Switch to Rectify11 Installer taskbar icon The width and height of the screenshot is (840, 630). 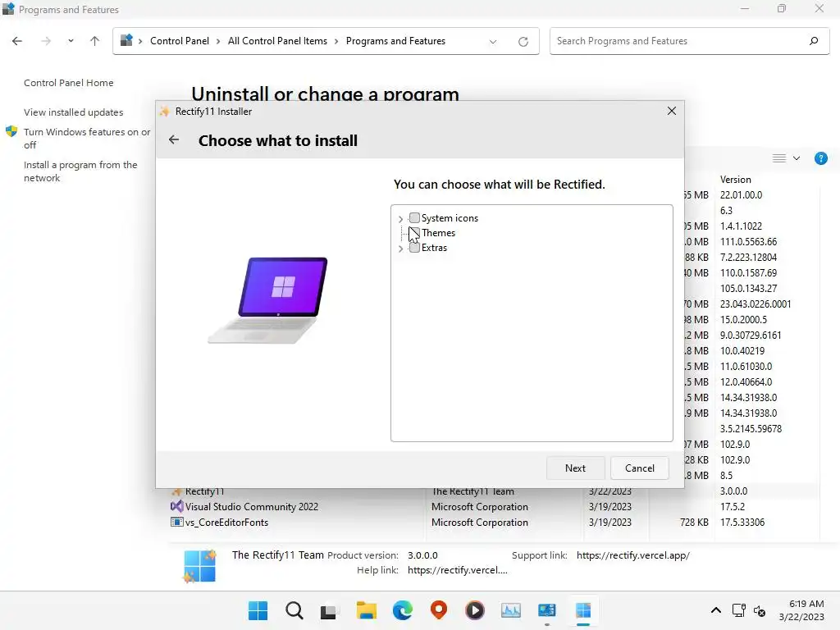coord(583,610)
